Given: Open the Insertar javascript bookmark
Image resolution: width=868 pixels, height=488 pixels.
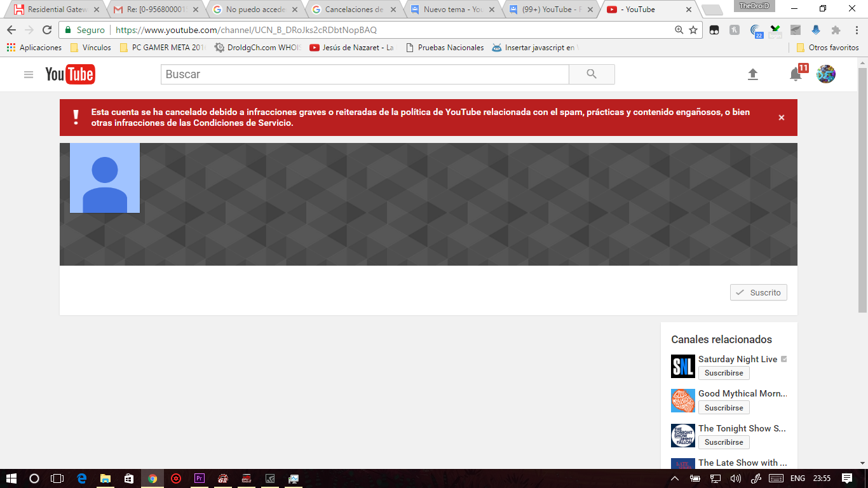Looking at the screenshot, I should (534, 48).
